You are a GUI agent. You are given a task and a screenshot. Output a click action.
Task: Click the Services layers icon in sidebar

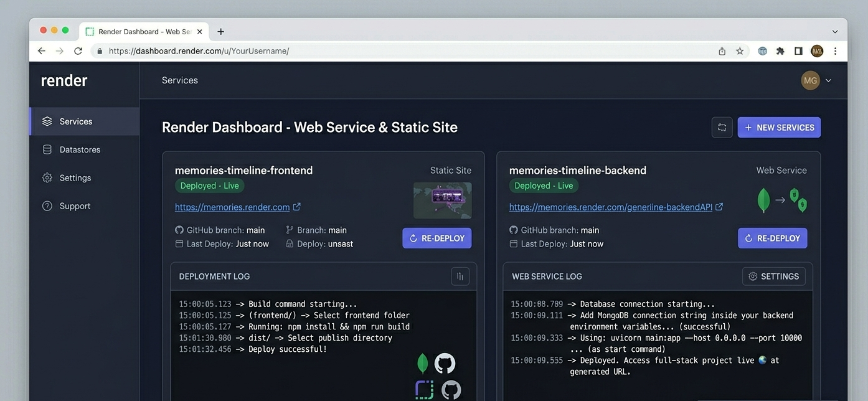point(47,121)
